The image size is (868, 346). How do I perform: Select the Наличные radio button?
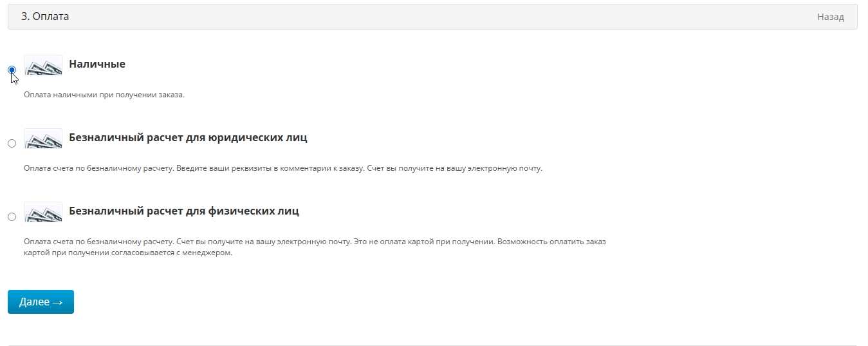12,70
